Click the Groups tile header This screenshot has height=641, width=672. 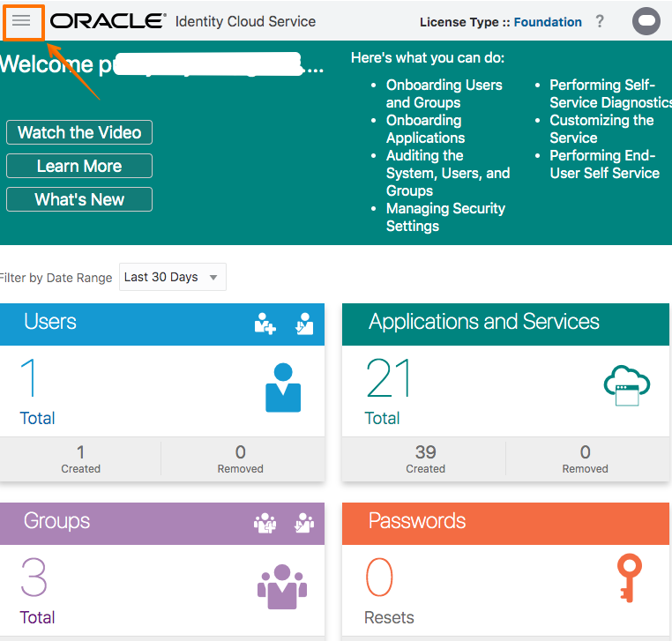coord(162,524)
